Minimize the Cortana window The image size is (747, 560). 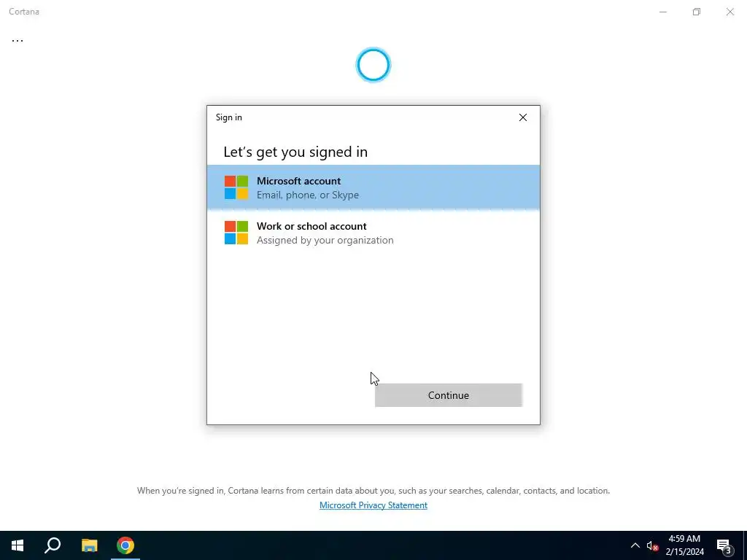click(x=662, y=12)
